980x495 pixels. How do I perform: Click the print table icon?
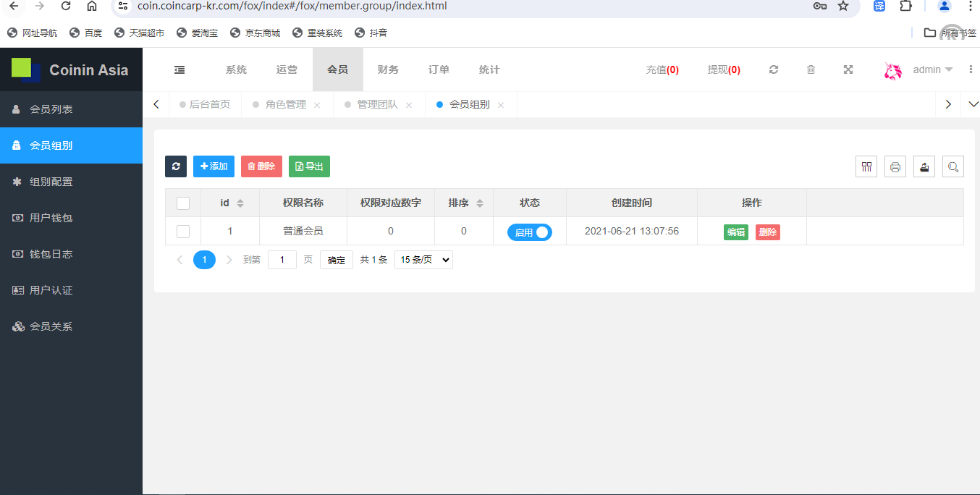click(x=895, y=166)
